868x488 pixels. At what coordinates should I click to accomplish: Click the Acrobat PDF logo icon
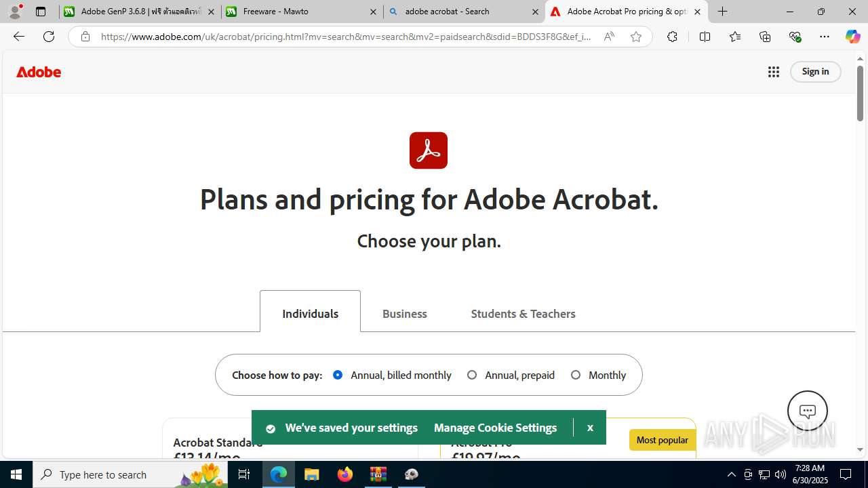tap(429, 150)
